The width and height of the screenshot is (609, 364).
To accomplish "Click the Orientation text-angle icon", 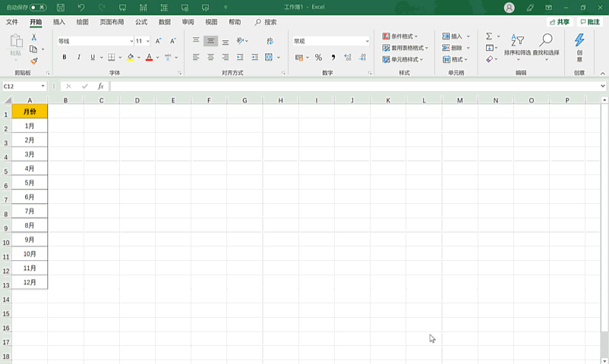I will pos(240,41).
